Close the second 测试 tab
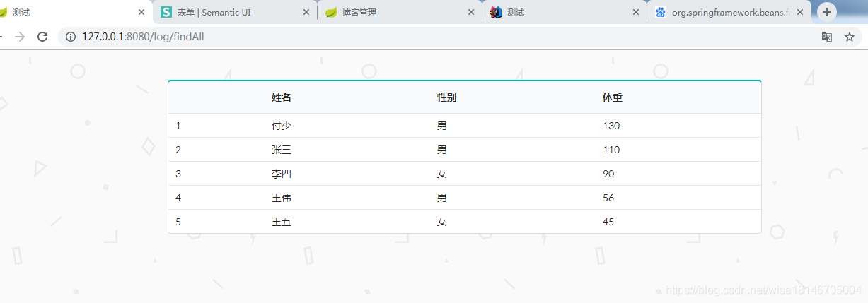Screen dimensions: 868x303 point(636,13)
